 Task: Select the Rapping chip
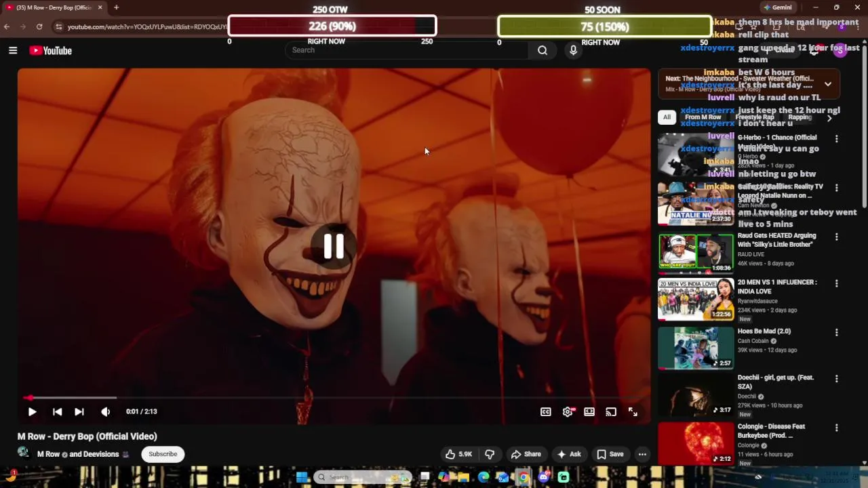click(x=800, y=117)
